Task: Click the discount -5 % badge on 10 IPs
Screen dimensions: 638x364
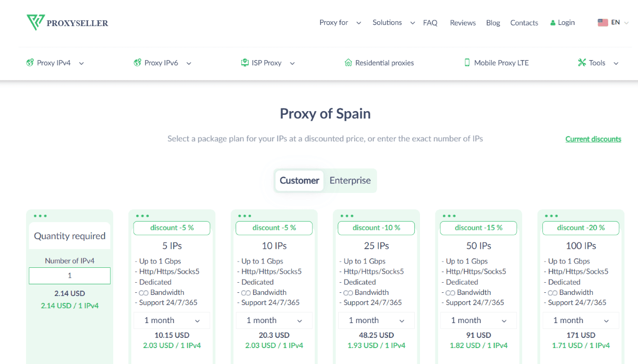Action: point(274,228)
